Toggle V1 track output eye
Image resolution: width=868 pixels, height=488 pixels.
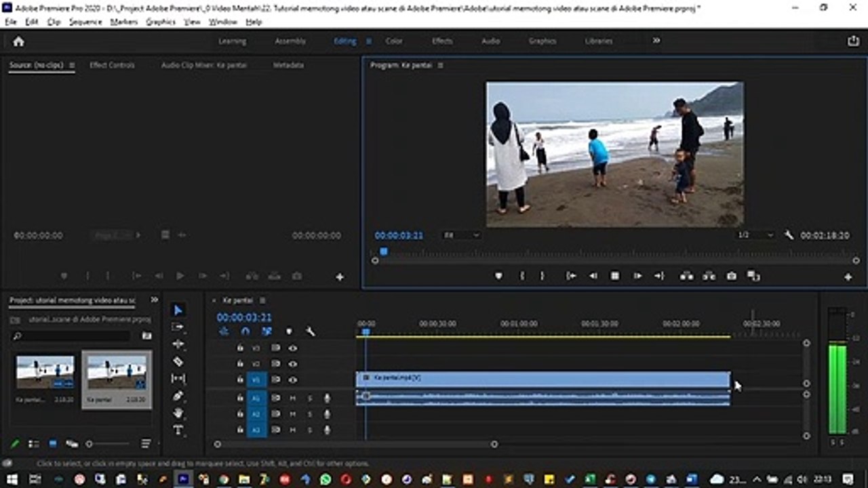(x=293, y=380)
